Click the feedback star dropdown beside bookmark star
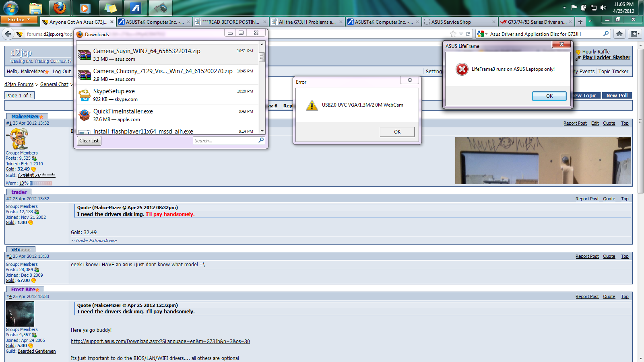The height and width of the screenshot is (362, 644). [x=635, y=34]
